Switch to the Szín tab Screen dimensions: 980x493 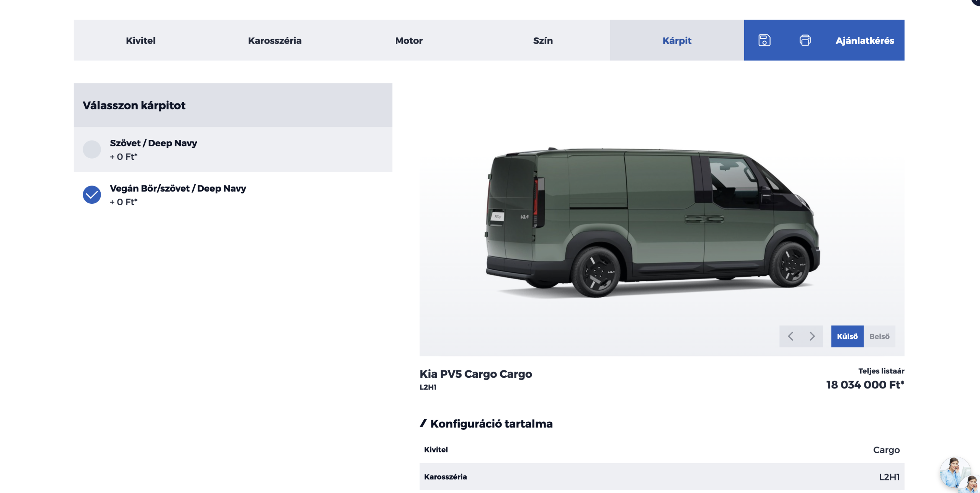pyautogui.click(x=543, y=40)
